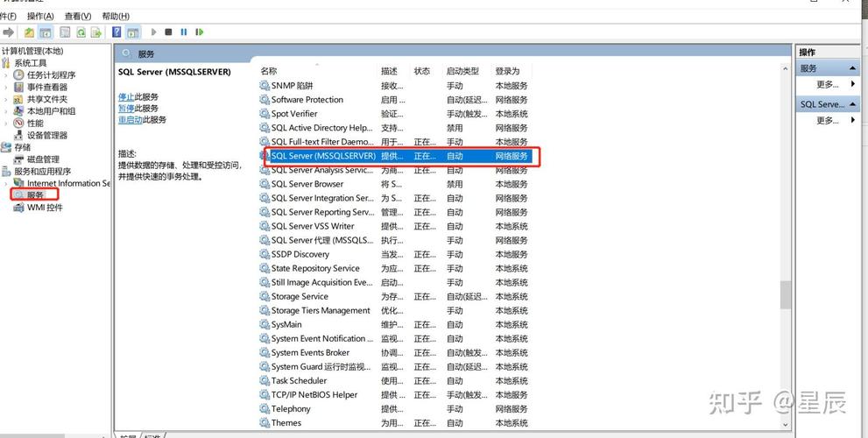This screenshot has height=438, width=868.
Task: Click the Pause Service toolbar icon
Action: click(x=184, y=32)
